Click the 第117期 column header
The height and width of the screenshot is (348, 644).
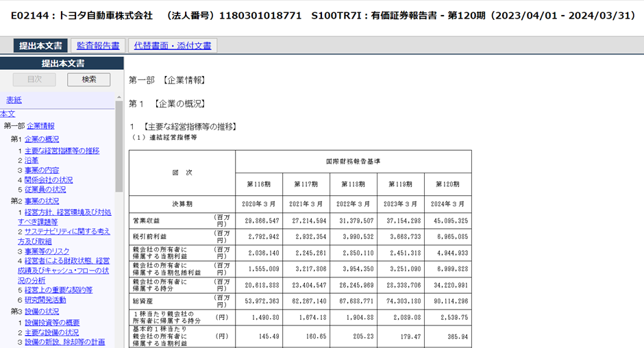306,184
